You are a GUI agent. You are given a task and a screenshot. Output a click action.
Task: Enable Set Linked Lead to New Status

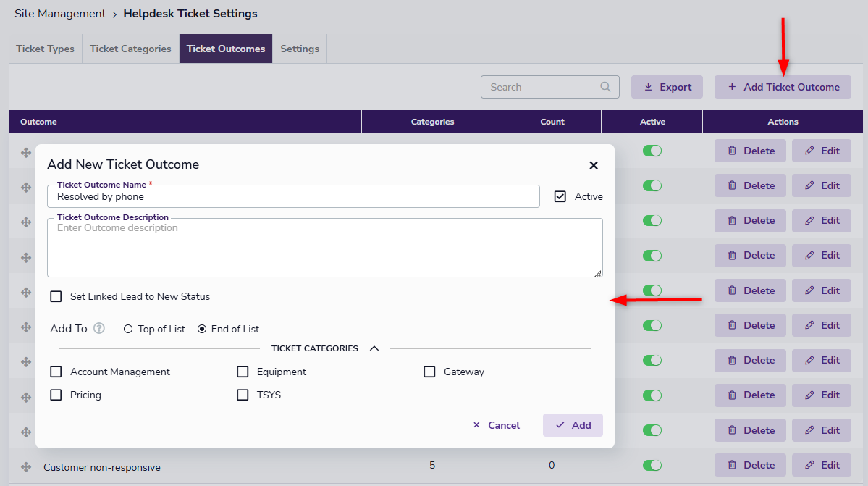56,296
